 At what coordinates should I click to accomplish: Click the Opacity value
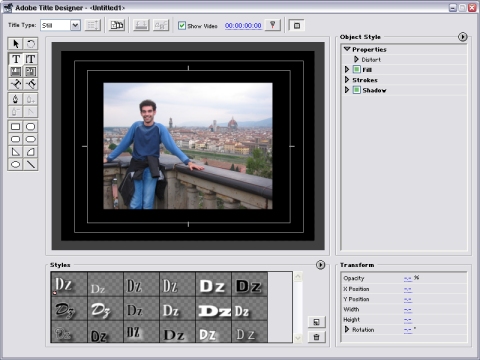point(408,278)
